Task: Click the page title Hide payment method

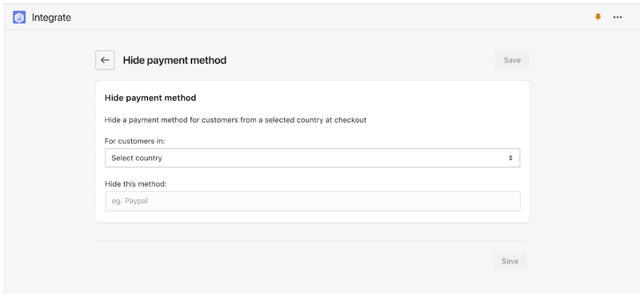Action: (x=175, y=60)
